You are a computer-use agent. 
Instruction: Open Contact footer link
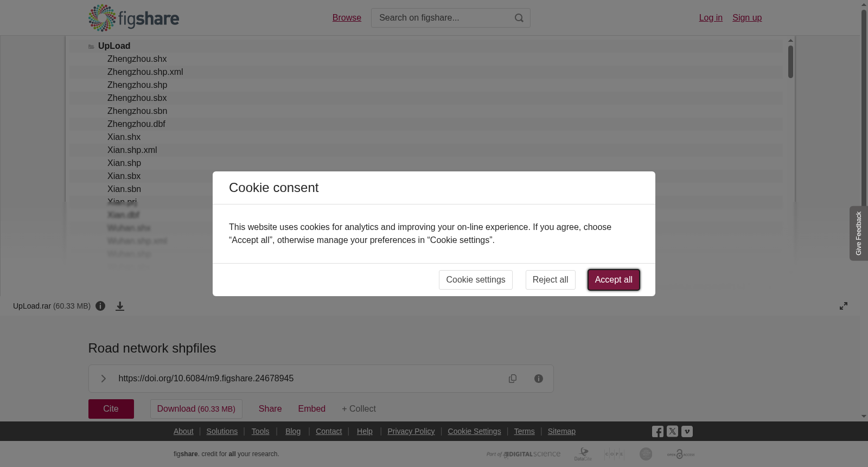tap(329, 431)
